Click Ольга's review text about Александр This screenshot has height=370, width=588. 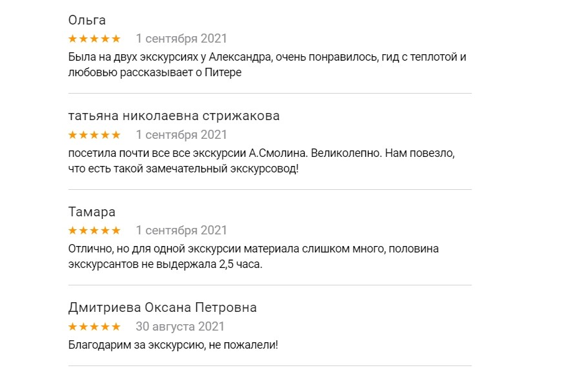click(x=267, y=65)
